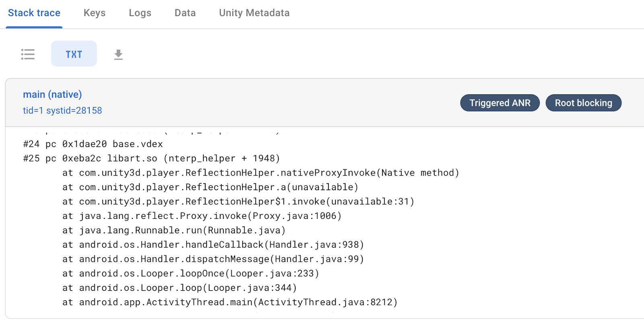The image size is (644, 320).
Task: Click the nativeProxyInvoke stack frame
Action: (260, 173)
